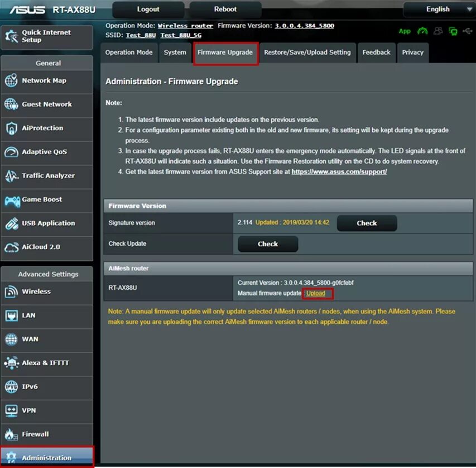Screen dimensions: 476x468
Task: Click the Traffic Analyzer menu label
Action: pos(48,176)
